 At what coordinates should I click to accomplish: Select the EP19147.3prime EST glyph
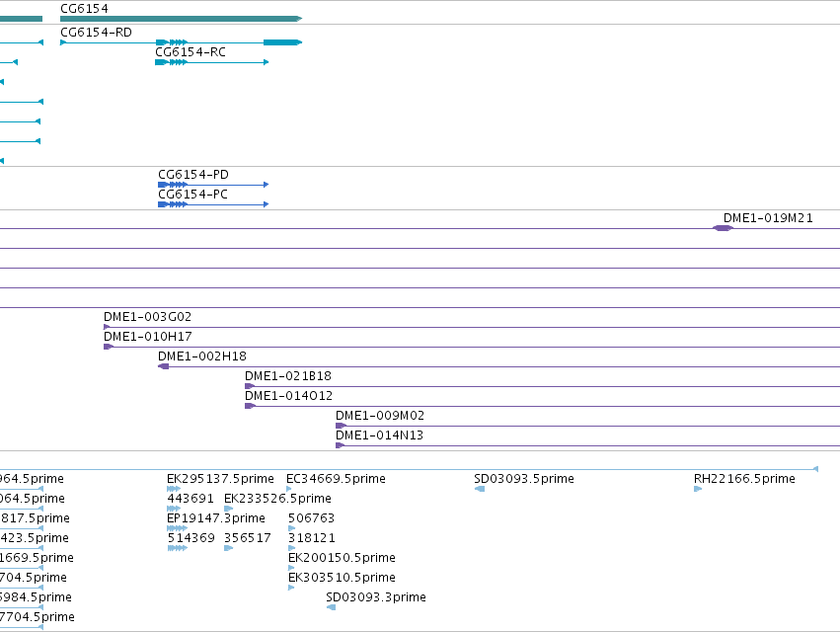pyautogui.click(x=178, y=528)
